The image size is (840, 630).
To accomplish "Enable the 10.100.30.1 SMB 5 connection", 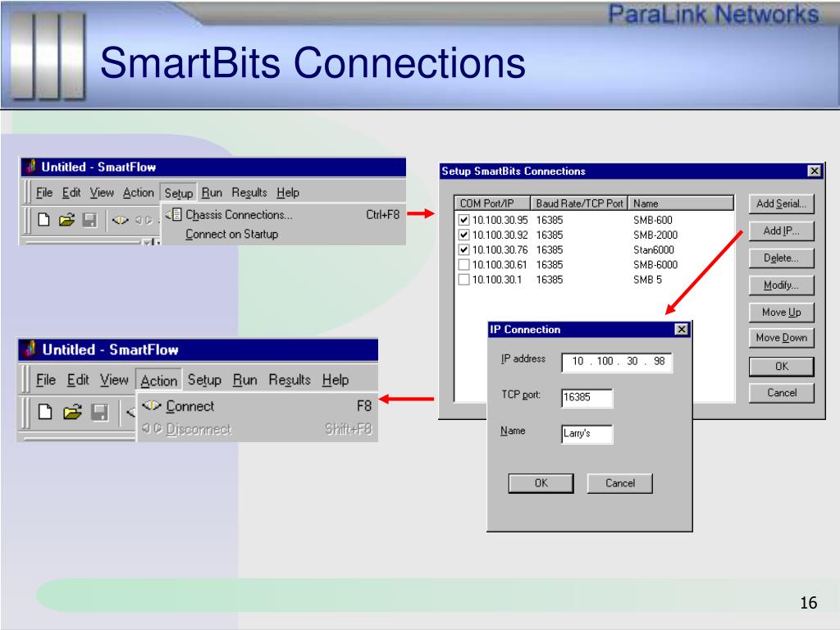I will [x=464, y=280].
